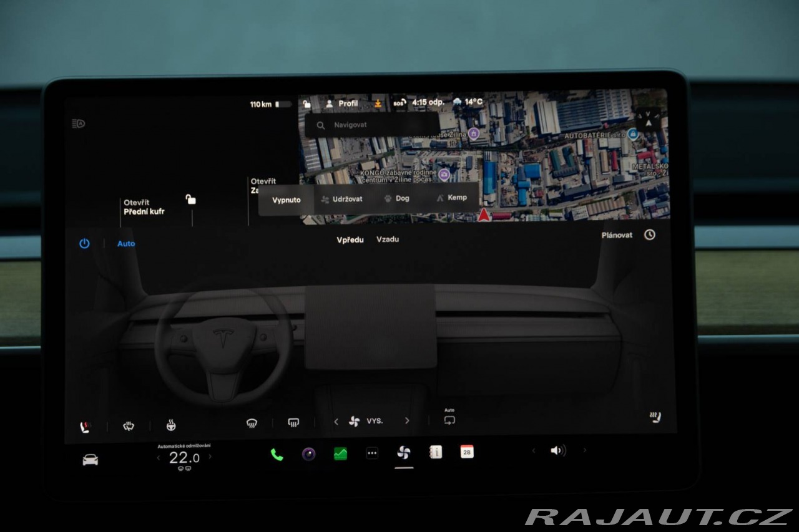Click the Navigovat search field
The image size is (799, 532).
click(x=372, y=125)
